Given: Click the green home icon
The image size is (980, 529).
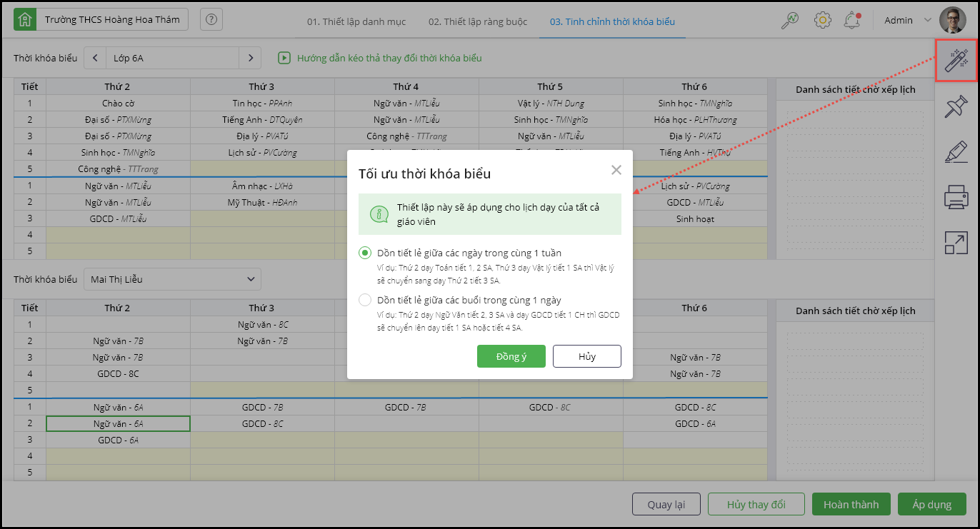Looking at the screenshot, I should tap(25, 20).
